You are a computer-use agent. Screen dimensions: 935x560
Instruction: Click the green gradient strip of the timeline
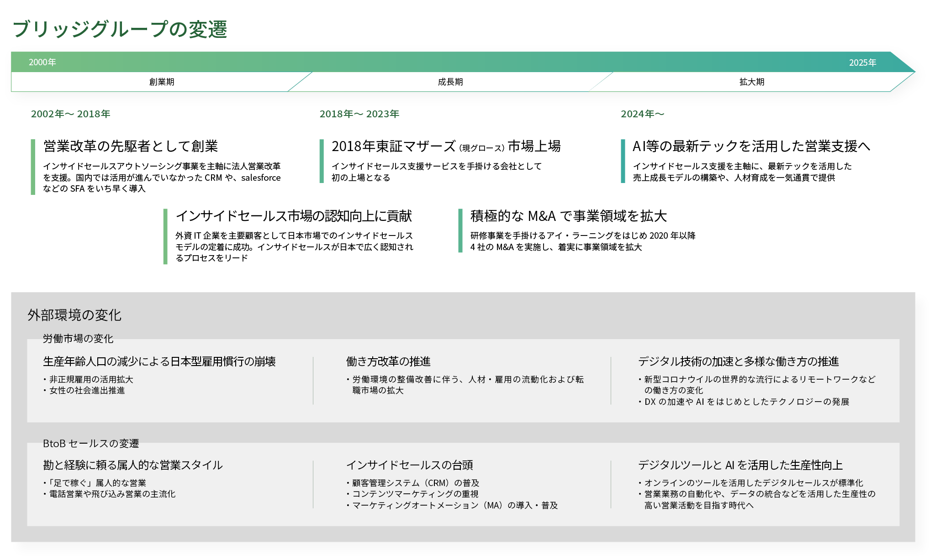[457, 63]
